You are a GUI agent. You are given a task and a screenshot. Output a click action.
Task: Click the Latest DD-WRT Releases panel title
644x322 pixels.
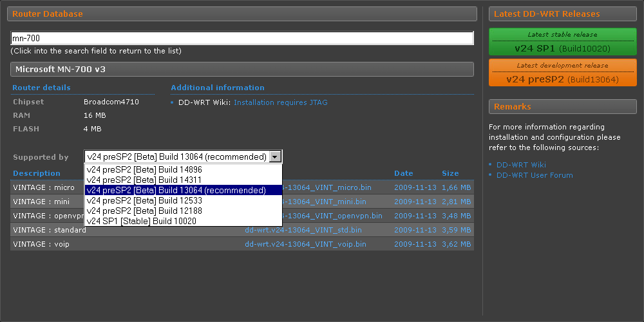coord(547,14)
